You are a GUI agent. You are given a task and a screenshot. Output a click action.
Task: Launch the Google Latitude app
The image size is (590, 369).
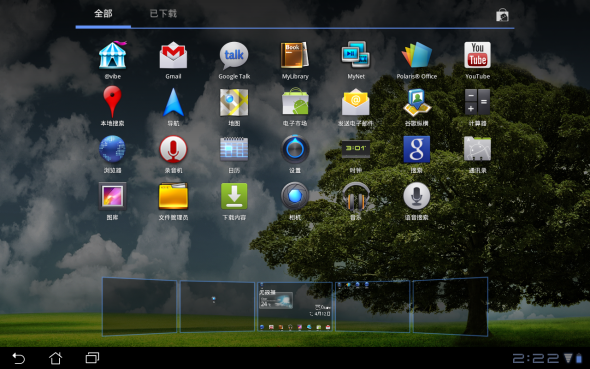[417, 102]
